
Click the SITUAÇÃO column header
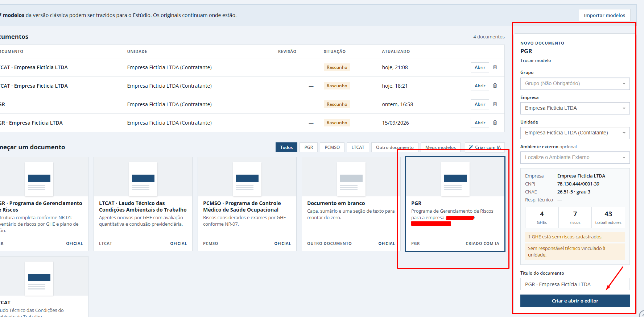pos(335,51)
